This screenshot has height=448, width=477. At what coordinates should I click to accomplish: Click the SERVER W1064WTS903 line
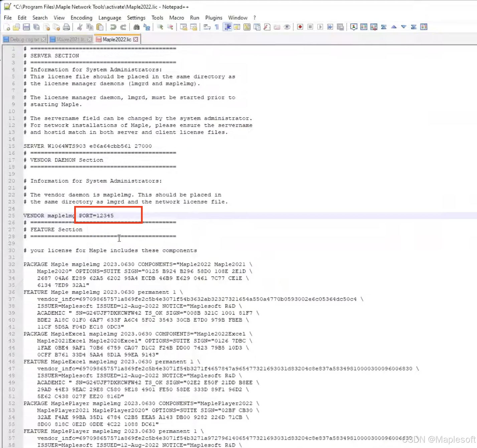coord(88,146)
